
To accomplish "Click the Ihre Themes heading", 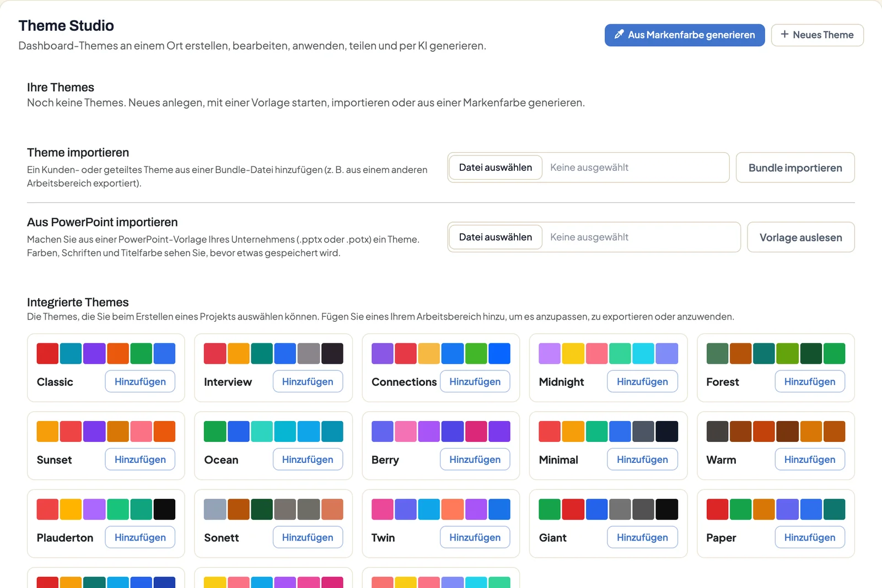I will click(x=61, y=87).
